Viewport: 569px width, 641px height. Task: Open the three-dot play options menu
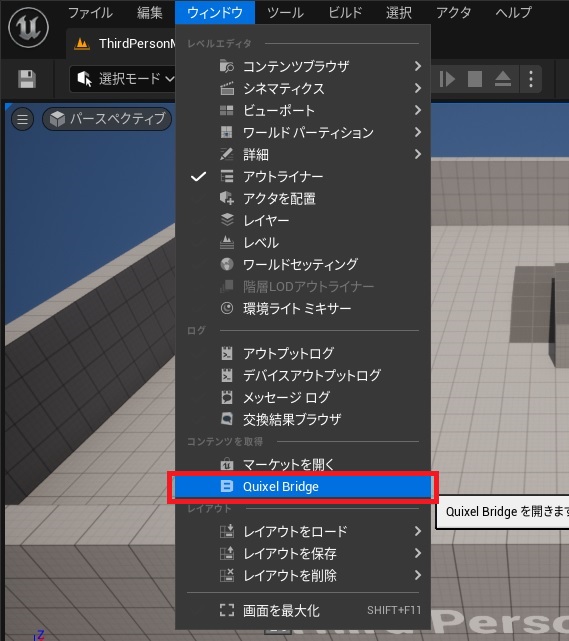(x=531, y=78)
